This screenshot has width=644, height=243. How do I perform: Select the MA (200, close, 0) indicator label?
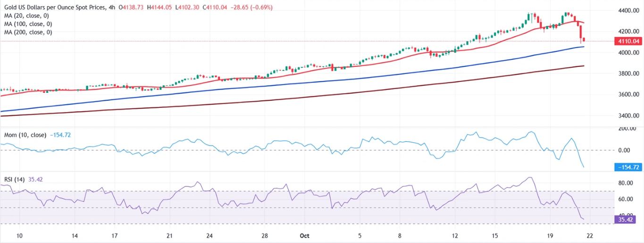coord(29,32)
